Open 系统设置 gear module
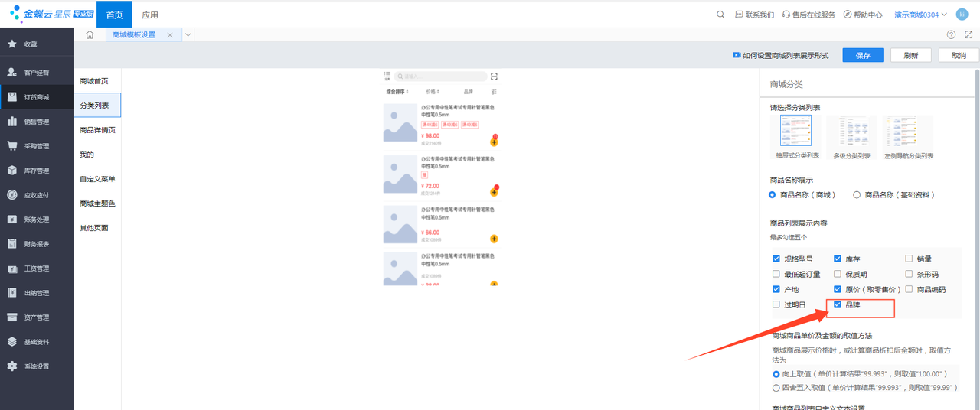The height and width of the screenshot is (410, 980). tap(37, 366)
